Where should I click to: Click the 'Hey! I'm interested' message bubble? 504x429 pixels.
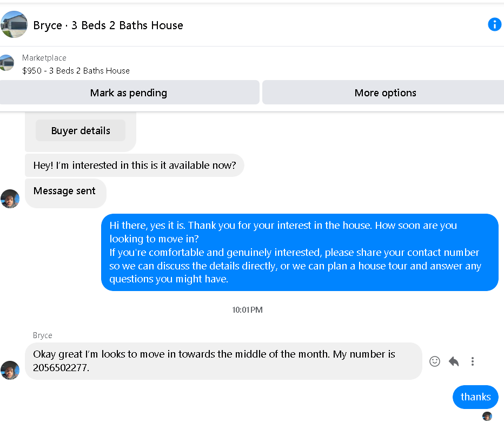(x=134, y=166)
